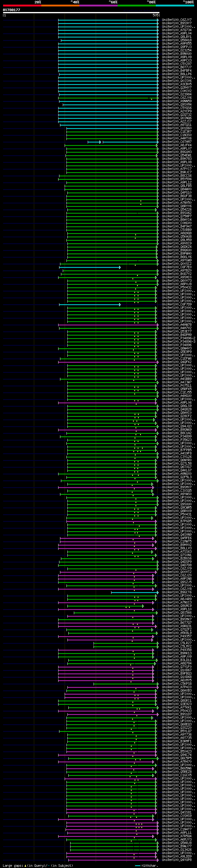Select the label UniRef100_O23254
This screenshot has height=868, width=197.
177,50
